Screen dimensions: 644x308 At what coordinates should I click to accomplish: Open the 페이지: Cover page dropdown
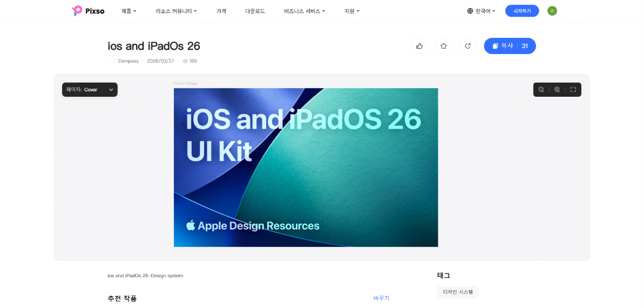click(90, 90)
